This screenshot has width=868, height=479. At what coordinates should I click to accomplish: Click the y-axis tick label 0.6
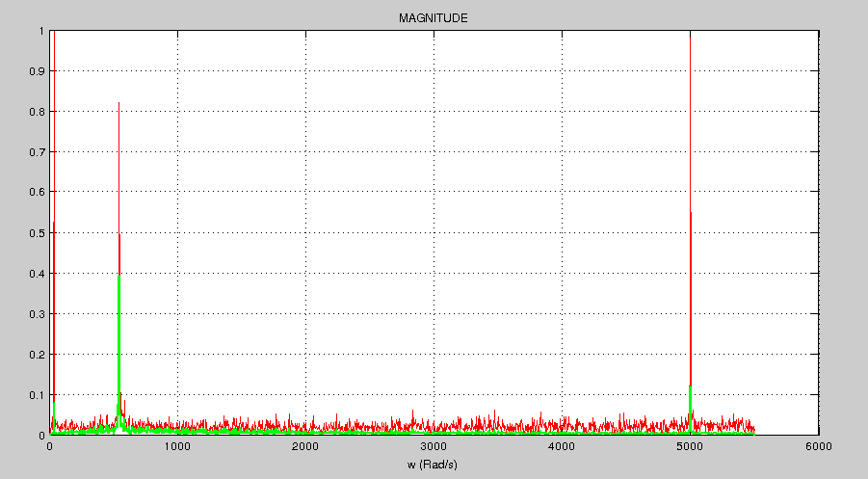tap(38, 193)
